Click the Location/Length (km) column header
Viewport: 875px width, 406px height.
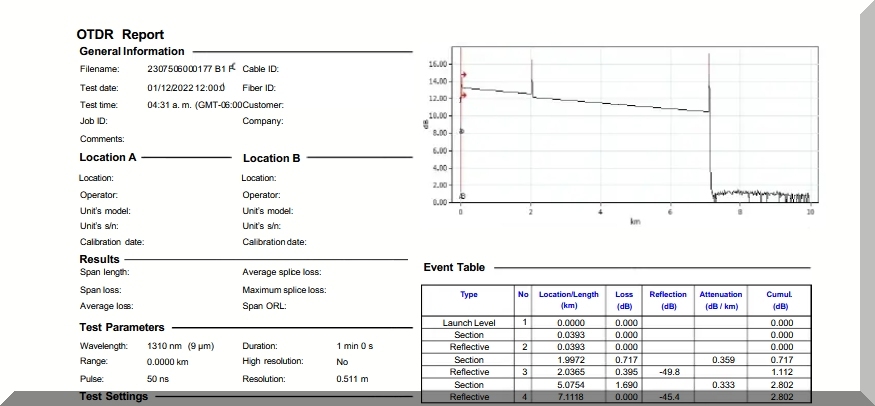(x=569, y=300)
